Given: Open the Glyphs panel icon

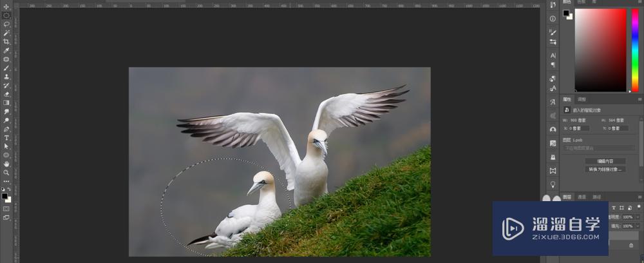Looking at the screenshot, I should click(553, 102).
